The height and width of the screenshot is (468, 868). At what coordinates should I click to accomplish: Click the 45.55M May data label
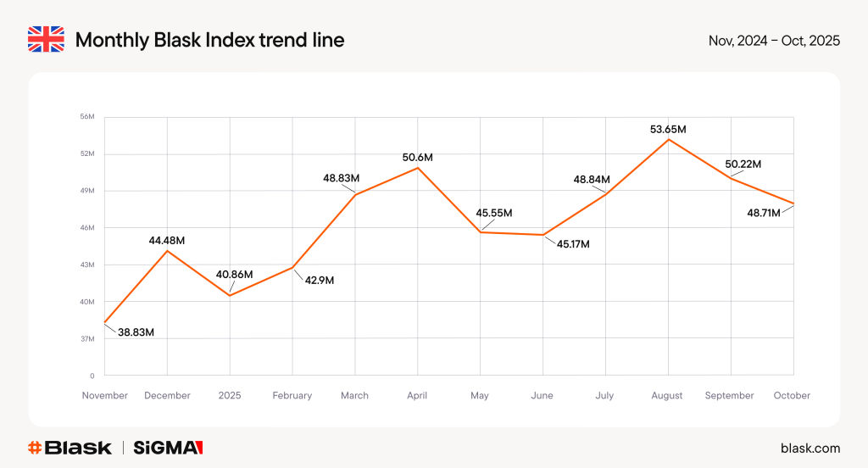click(493, 213)
